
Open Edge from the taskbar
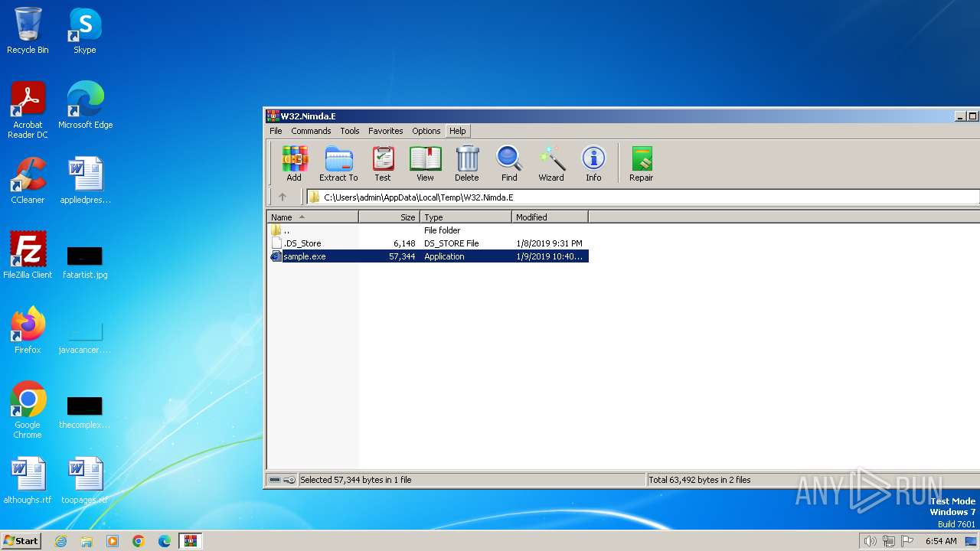pyautogui.click(x=165, y=541)
